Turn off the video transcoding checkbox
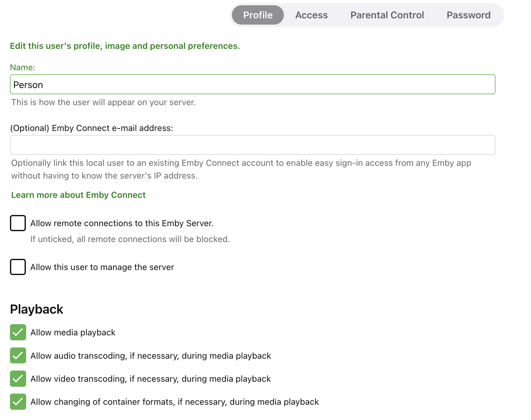The image size is (531, 420). (x=18, y=379)
